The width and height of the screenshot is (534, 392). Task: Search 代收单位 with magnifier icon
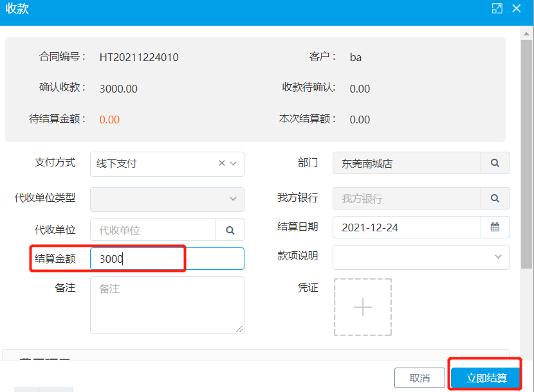tap(230, 230)
